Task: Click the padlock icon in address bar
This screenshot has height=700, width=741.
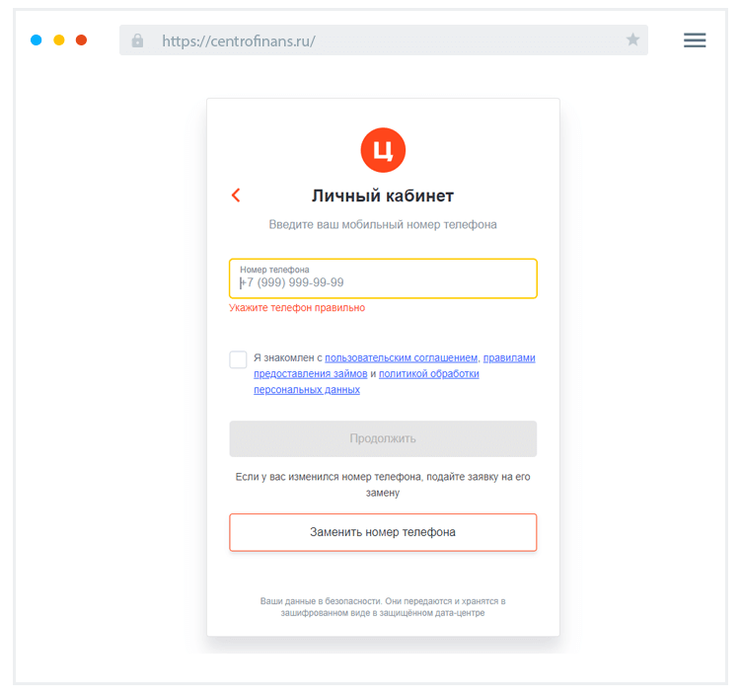Action: tap(137, 40)
